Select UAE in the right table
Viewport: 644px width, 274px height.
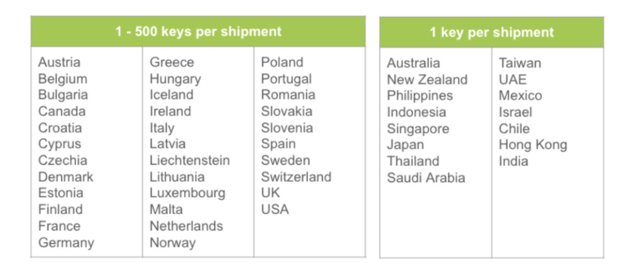pos(513,79)
